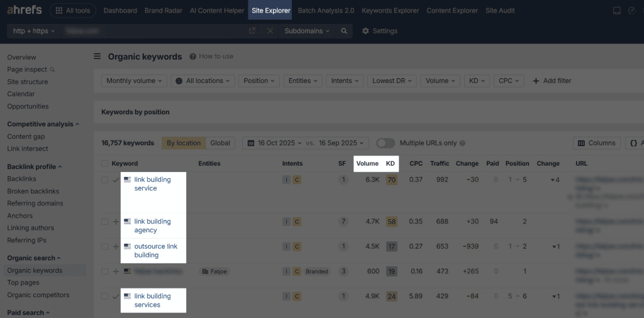Open the link building service keyword
The height and width of the screenshot is (318, 644).
pos(152,184)
